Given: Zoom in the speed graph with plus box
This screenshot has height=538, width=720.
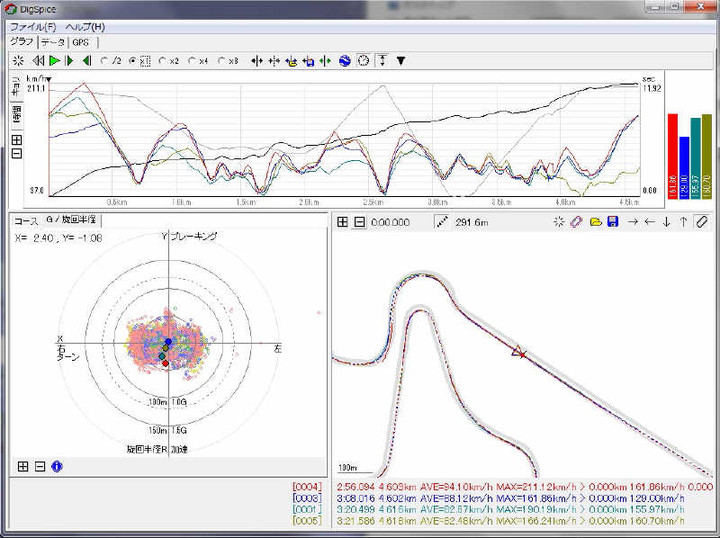Looking at the screenshot, I should point(17,140).
